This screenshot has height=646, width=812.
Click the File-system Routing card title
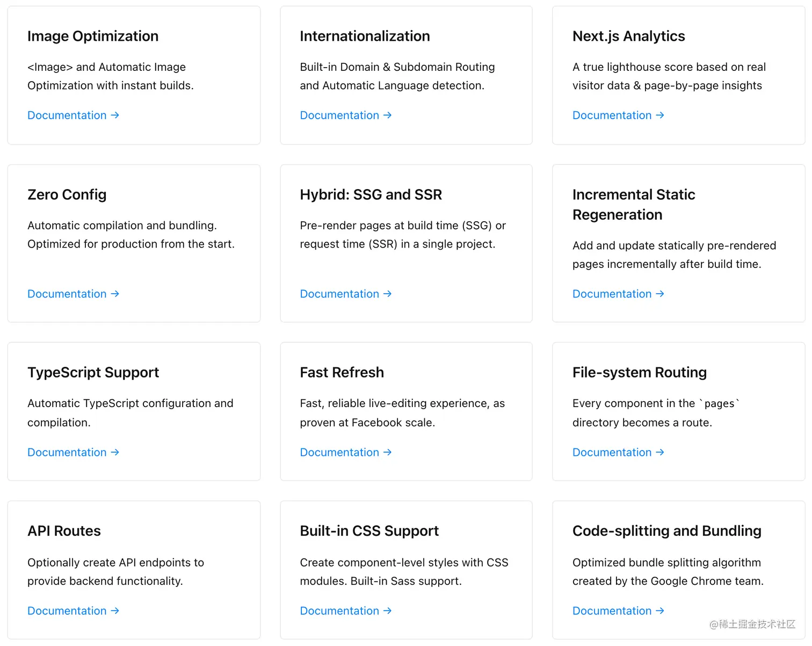(639, 372)
